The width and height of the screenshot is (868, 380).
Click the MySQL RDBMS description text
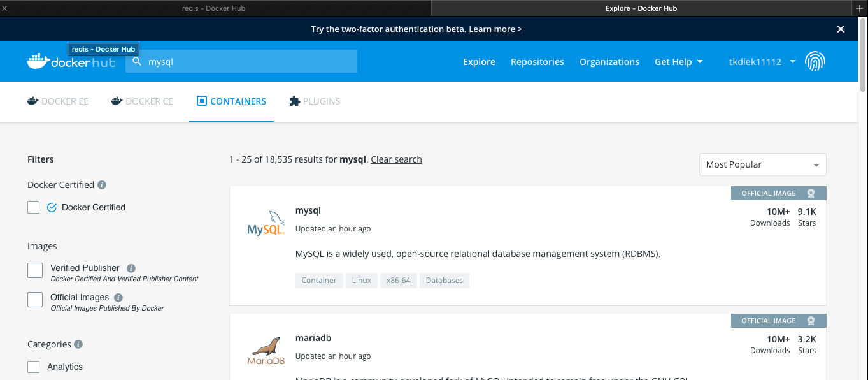tap(478, 254)
